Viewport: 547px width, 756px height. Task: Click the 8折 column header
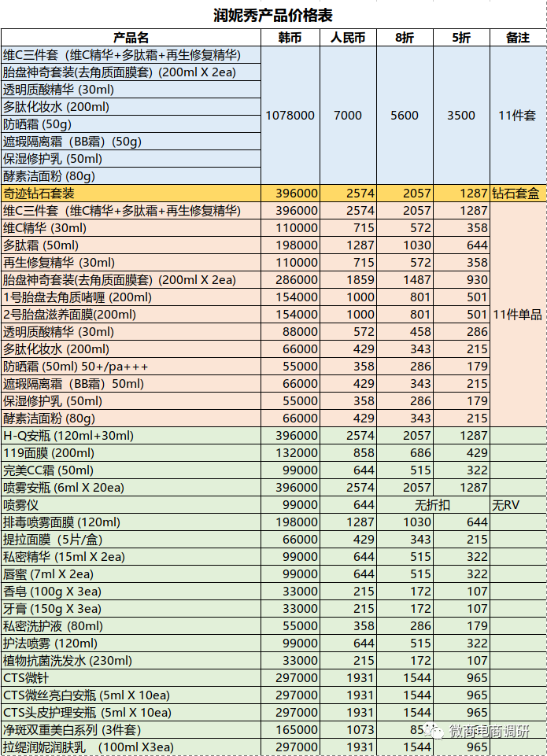point(405,38)
